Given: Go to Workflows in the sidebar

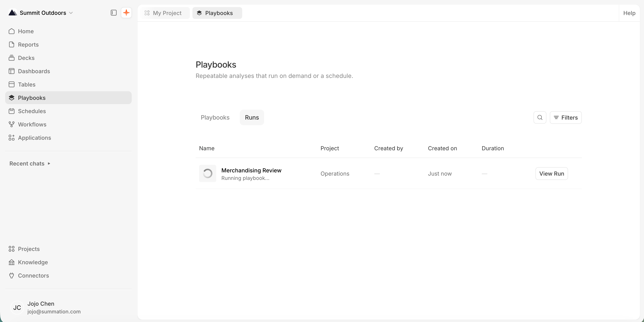Looking at the screenshot, I should 68,124.
